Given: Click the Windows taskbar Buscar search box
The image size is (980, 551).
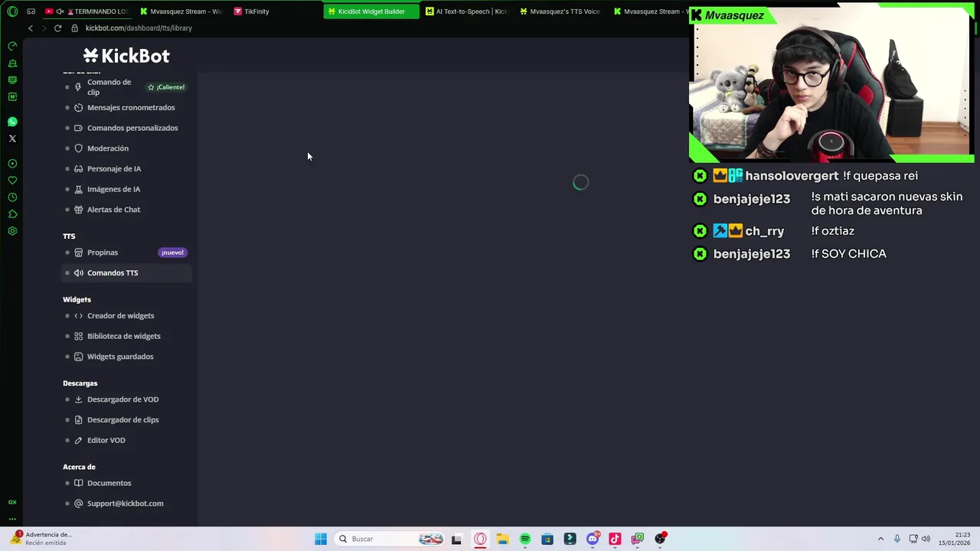Looking at the screenshot, I should tap(389, 539).
